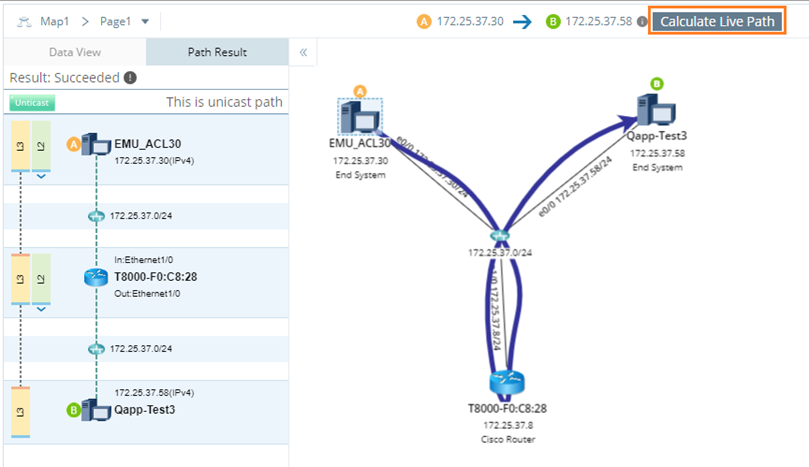
Task: Switch to the Path Result tab
Action: click(x=217, y=52)
